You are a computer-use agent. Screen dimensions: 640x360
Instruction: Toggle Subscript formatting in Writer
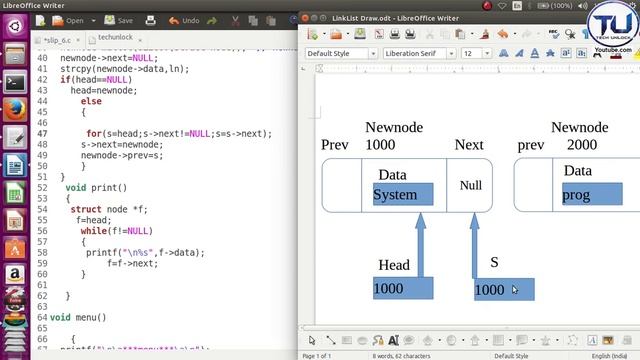(x=582, y=53)
